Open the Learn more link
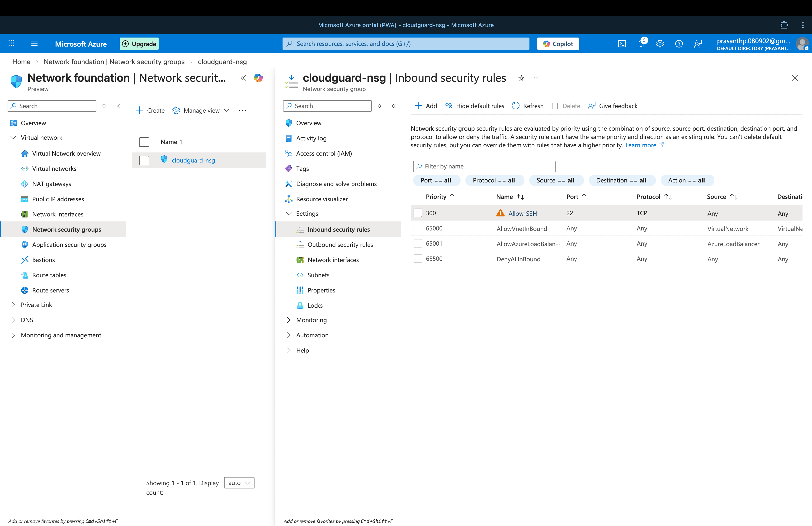The image size is (812, 526). coord(640,145)
